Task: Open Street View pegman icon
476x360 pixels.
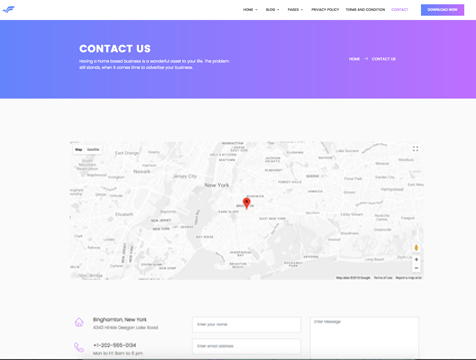Action: click(x=416, y=247)
